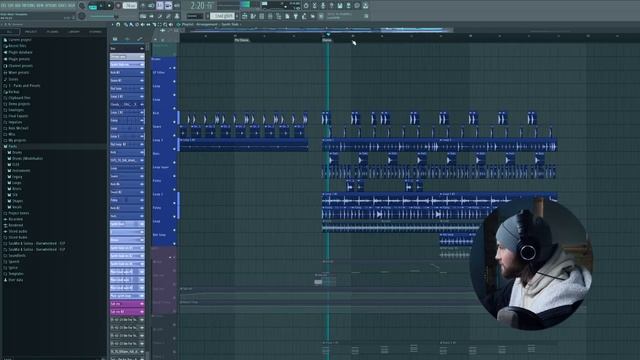The height and width of the screenshot is (360, 640).
Task: Click the question mark help icon
Action: [331, 5]
